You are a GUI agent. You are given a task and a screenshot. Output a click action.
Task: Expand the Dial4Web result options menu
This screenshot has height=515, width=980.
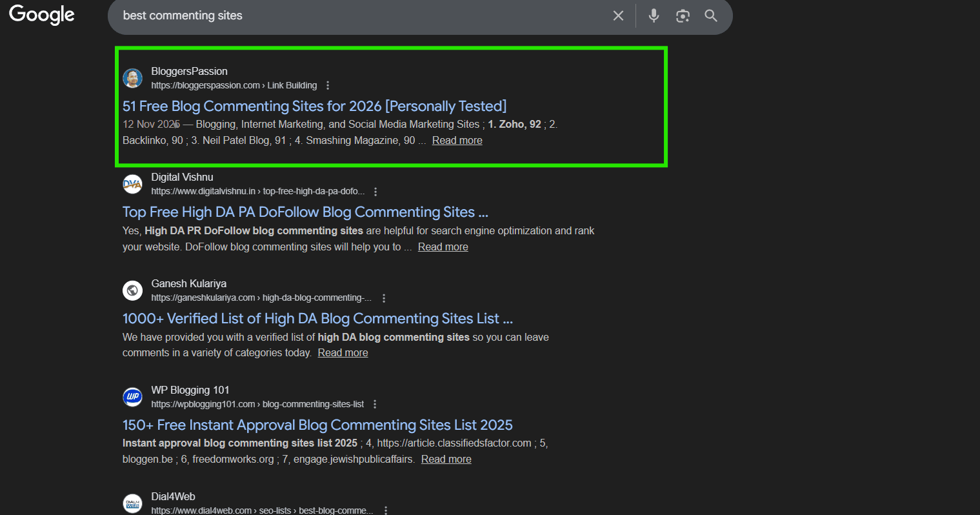pos(385,510)
